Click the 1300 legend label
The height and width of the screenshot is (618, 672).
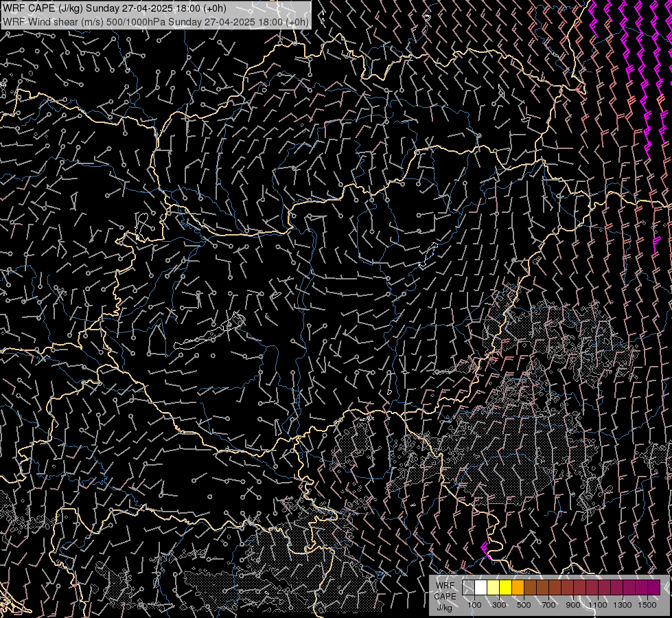[x=623, y=605]
